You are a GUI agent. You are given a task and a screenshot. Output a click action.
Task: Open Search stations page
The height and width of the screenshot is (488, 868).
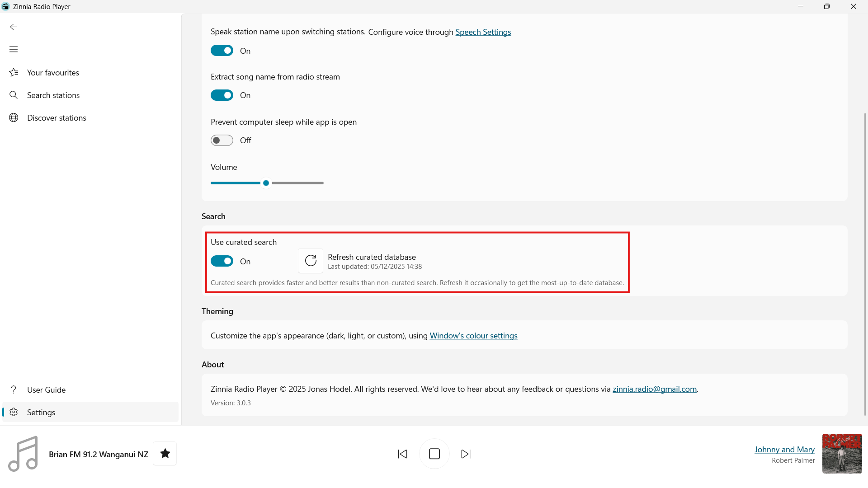coord(90,95)
